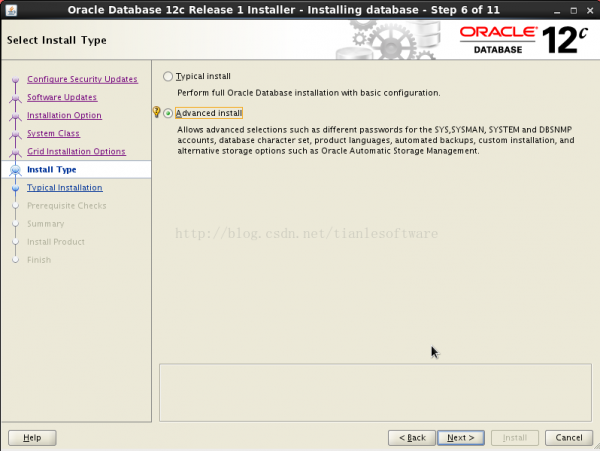Click the Help button
The height and width of the screenshot is (451, 600).
32,438
